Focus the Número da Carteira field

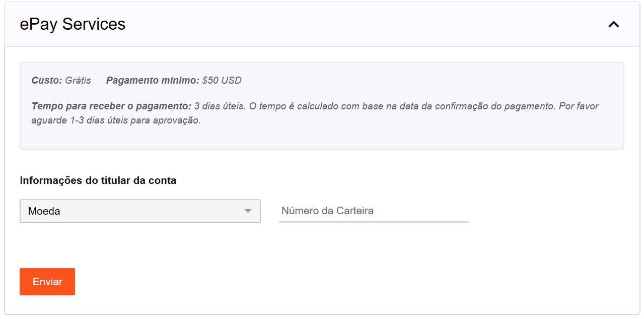click(x=373, y=211)
